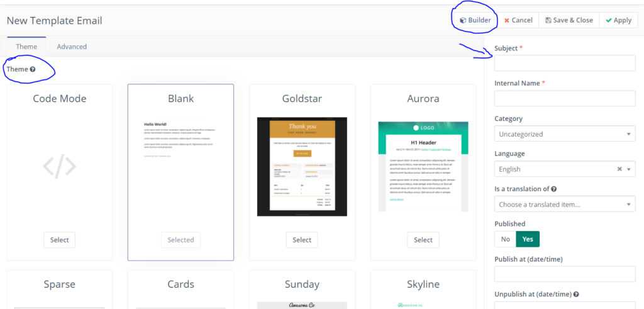The image size is (644, 309).
Task: Set Published to Yes
Action: pos(528,239)
